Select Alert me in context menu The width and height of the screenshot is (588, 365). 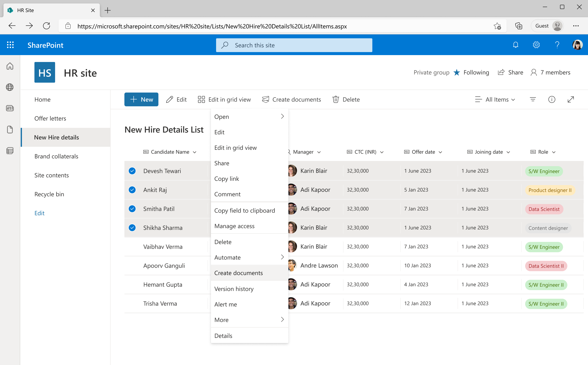(249, 304)
